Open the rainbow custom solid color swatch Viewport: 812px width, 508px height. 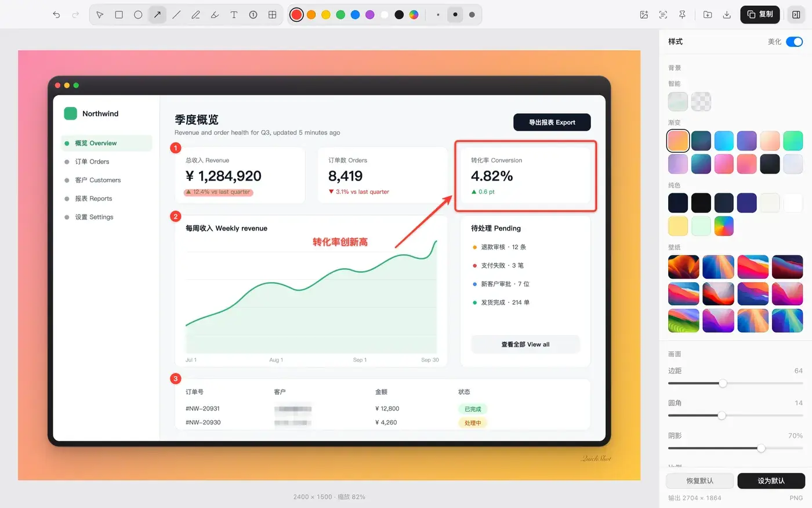[724, 226]
